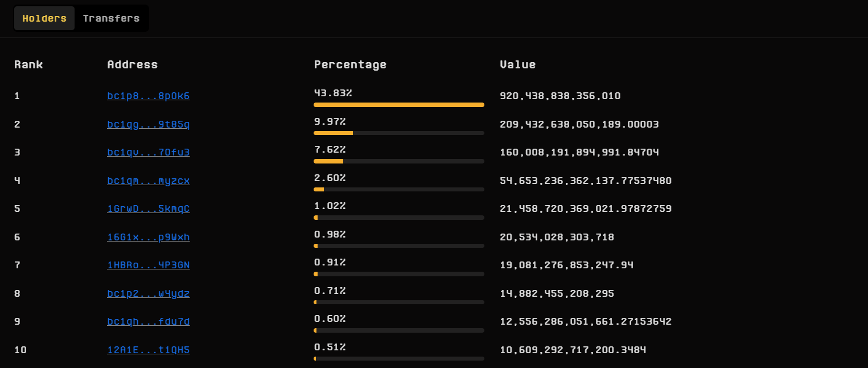Open address link bc1qg...9t85q

coord(148,124)
